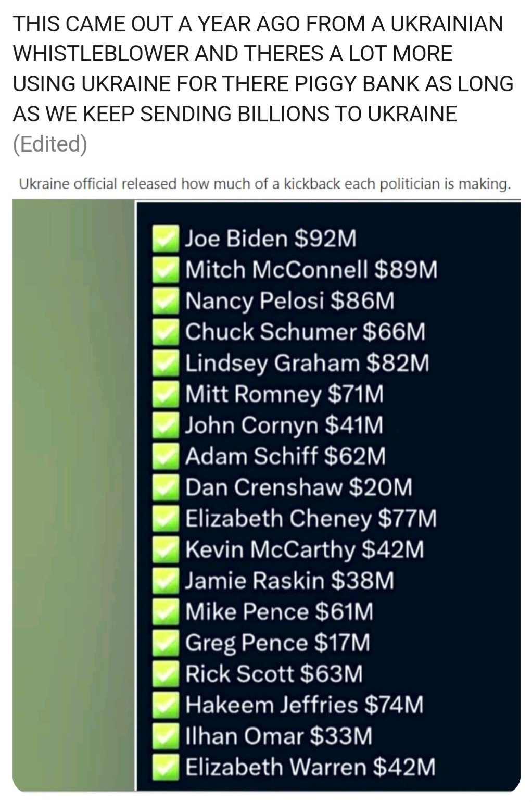This screenshot has width=532, height=802.
Task: Click the Rick Scott checkmark icon
Action: point(166,674)
